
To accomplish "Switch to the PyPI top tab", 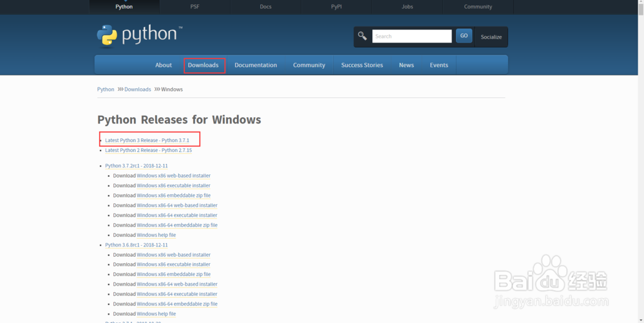I will click(336, 7).
